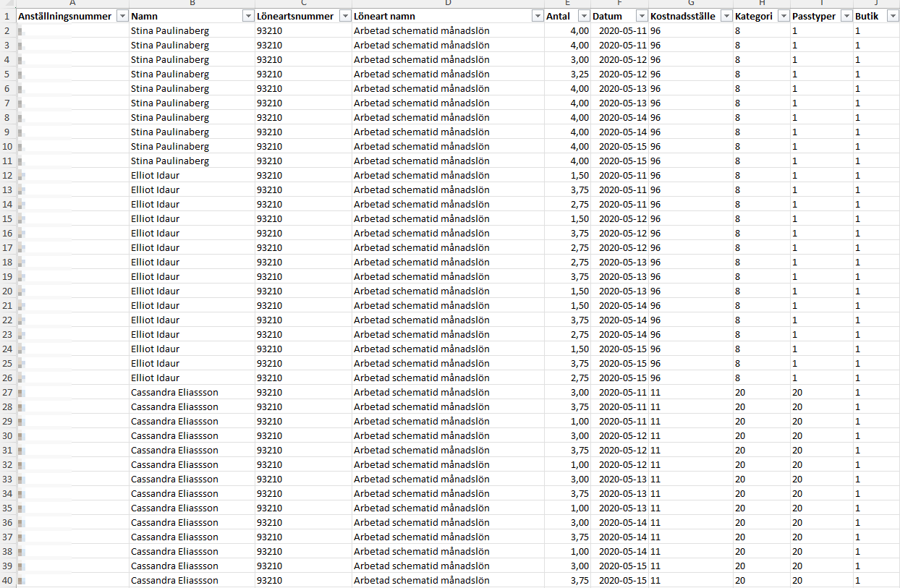This screenshot has width=900, height=588.
Task: Click 'Arbetad schematid månadslön' in row 7
Action: (448, 103)
